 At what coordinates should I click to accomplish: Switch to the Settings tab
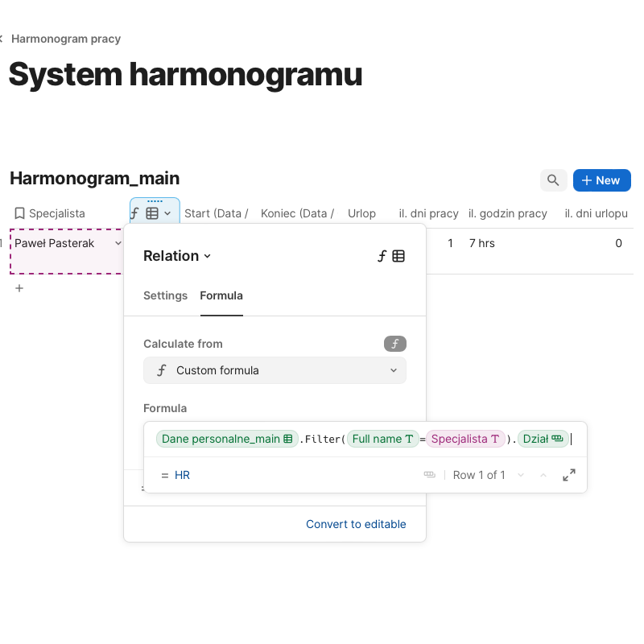165,295
